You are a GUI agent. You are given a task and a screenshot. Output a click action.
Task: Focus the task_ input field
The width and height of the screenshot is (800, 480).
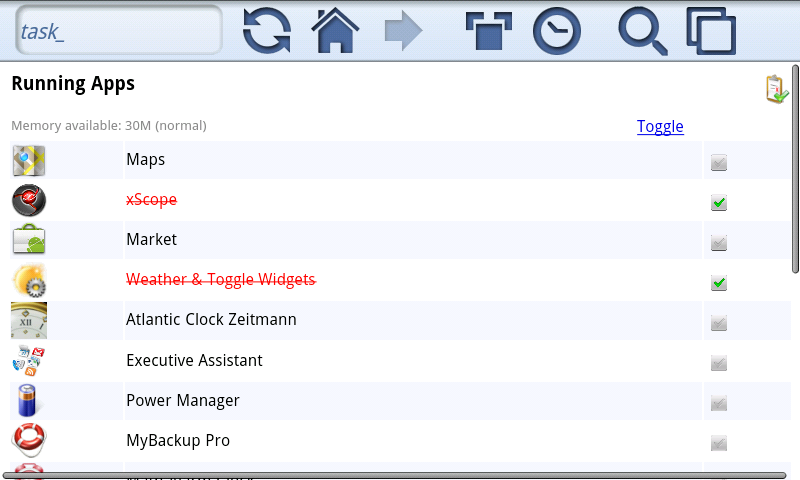point(119,31)
